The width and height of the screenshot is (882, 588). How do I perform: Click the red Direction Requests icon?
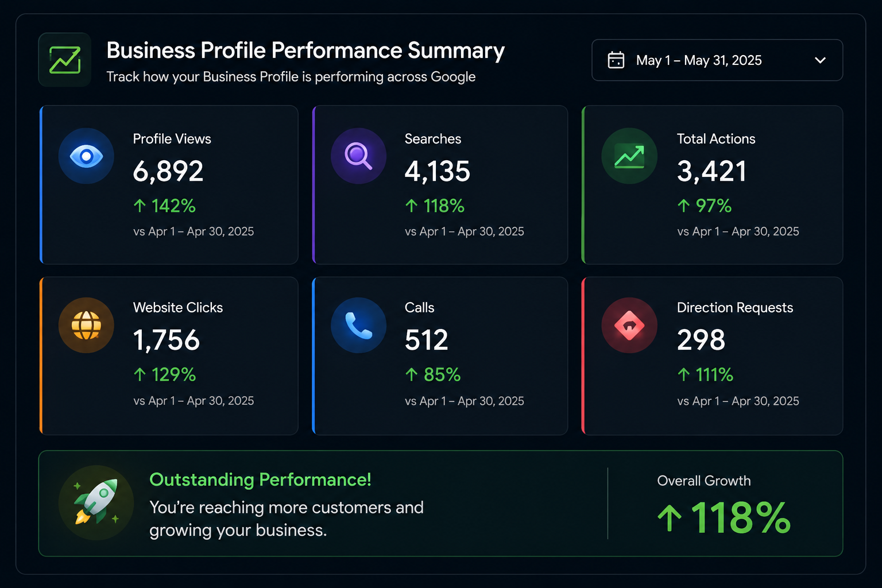[629, 325]
